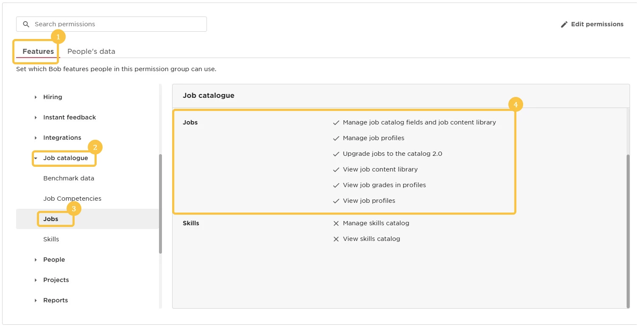Expand the People arrow

click(36, 260)
